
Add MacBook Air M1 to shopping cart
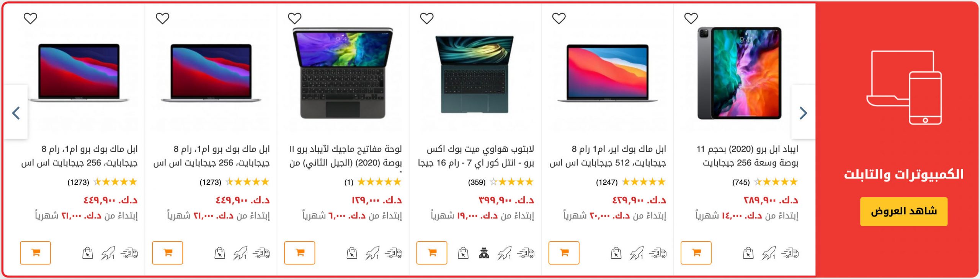[564, 253]
